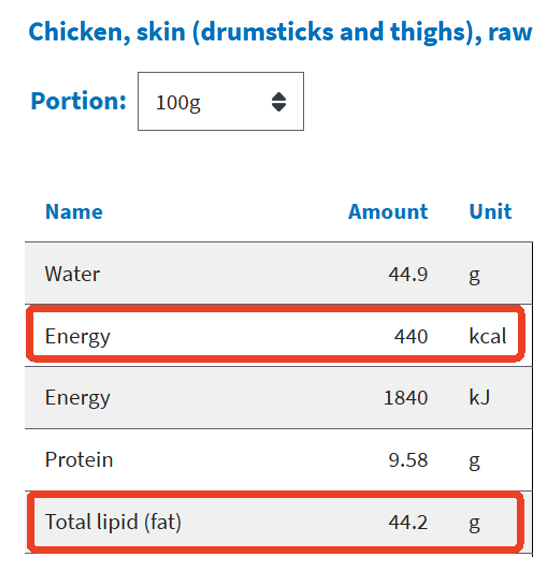Click the 440 energy amount value
The image size is (556, 575).
click(411, 336)
